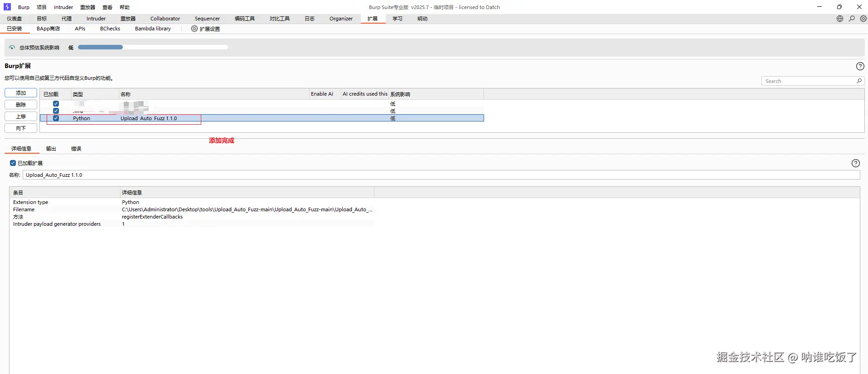Uncheck loaded box for Upload_Auto_Fuzz row

click(56, 118)
